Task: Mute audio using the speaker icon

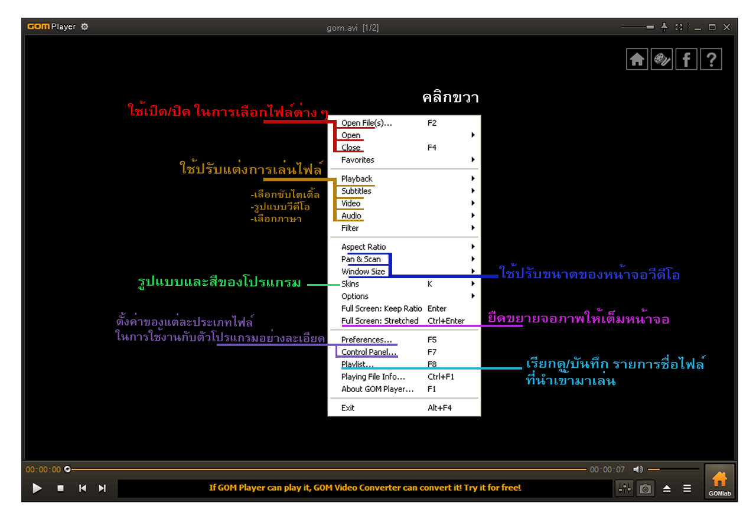Action: pyautogui.click(x=638, y=469)
